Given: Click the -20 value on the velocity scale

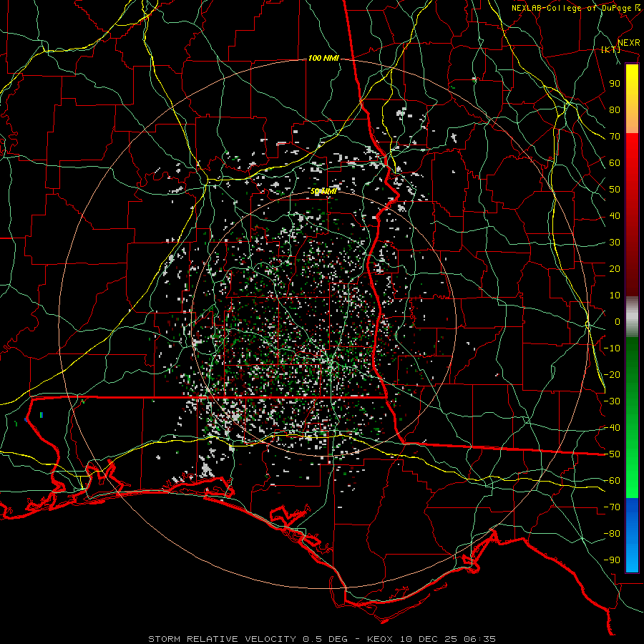Looking at the screenshot, I should pos(612,374).
